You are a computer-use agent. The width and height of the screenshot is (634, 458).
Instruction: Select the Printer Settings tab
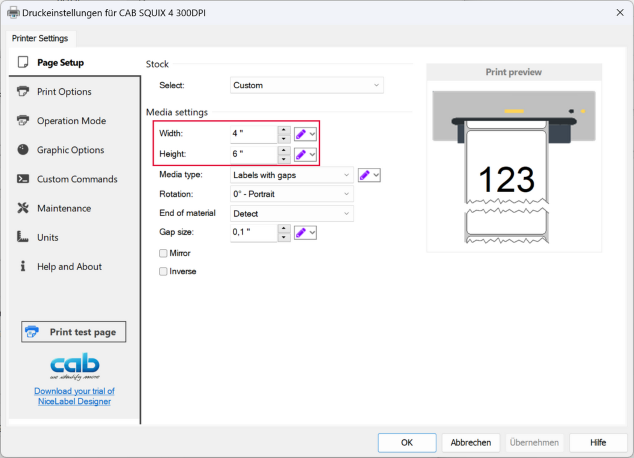[40, 38]
